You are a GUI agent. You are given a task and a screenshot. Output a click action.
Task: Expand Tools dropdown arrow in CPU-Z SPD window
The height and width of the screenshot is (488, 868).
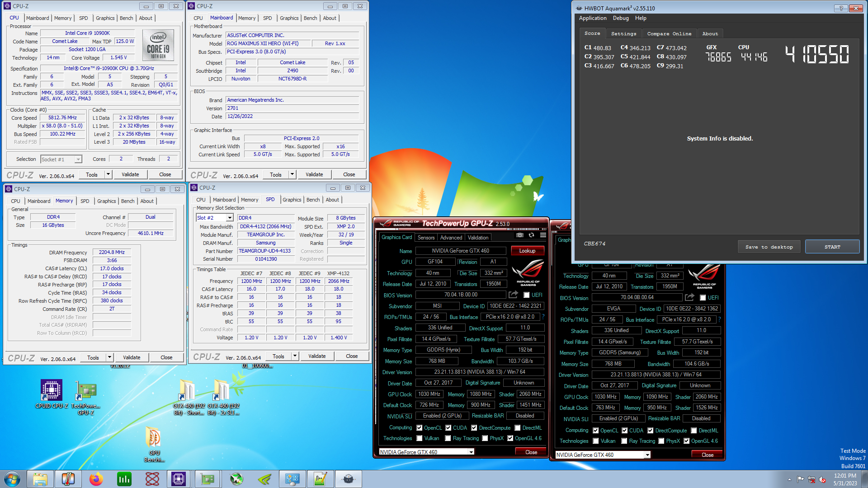tap(295, 356)
